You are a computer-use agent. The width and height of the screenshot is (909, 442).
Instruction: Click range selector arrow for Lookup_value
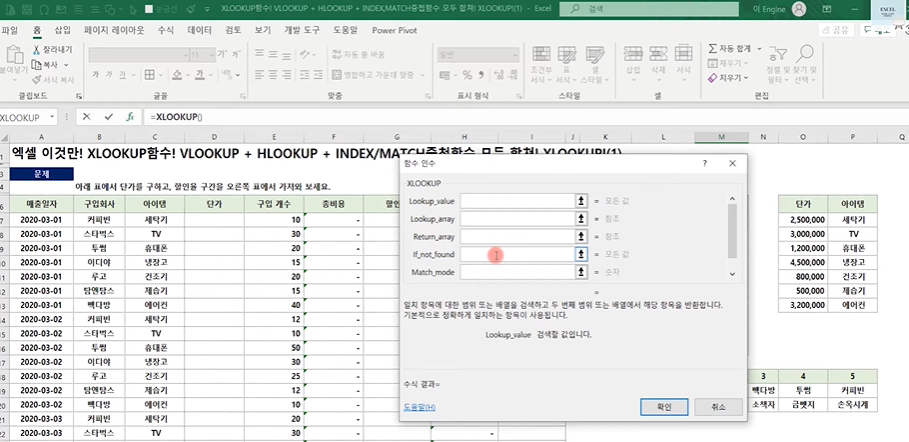tap(581, 201)
